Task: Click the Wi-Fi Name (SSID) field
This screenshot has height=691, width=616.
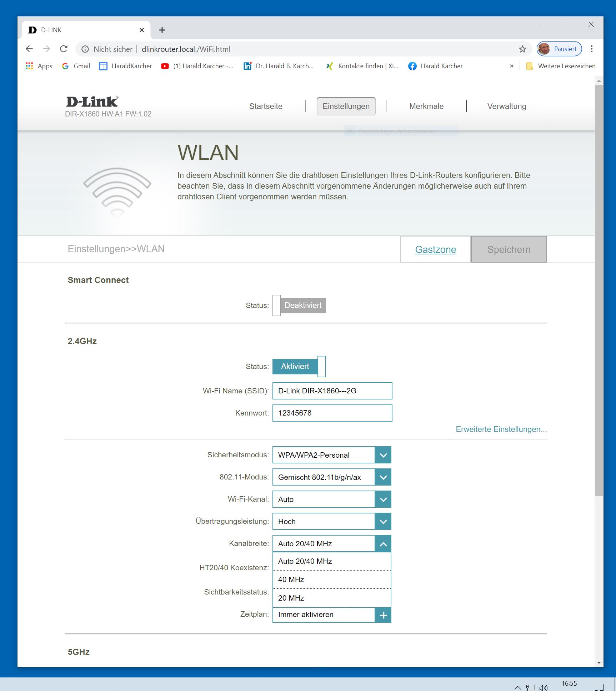Action: [x=332, y=391]
